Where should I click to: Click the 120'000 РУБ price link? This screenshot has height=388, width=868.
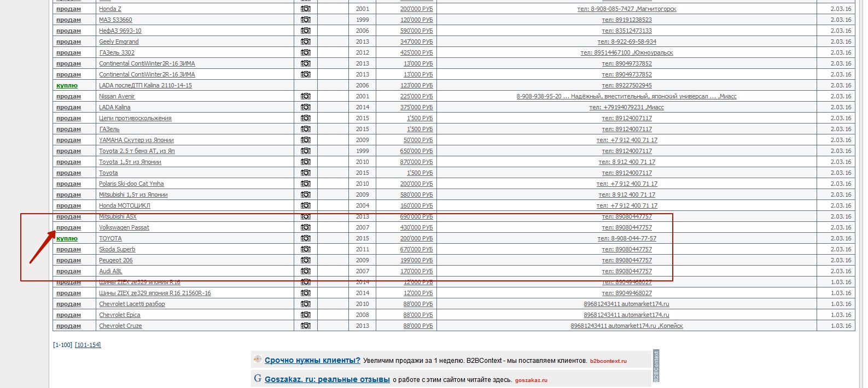pos(416,20)
